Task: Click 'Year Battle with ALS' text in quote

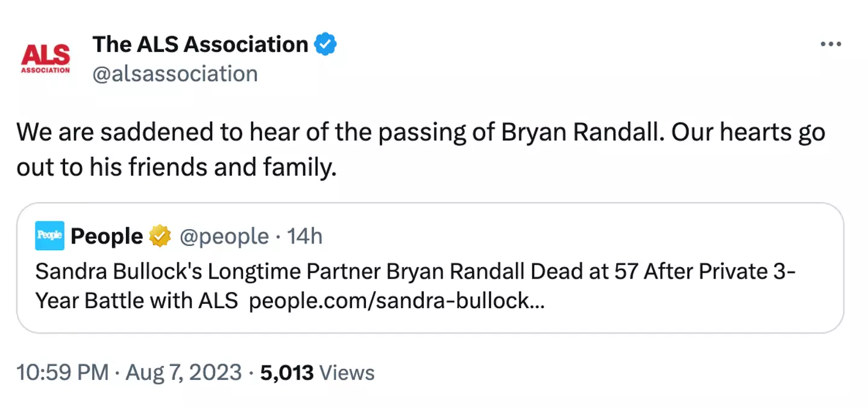Action: coord(136,300)
